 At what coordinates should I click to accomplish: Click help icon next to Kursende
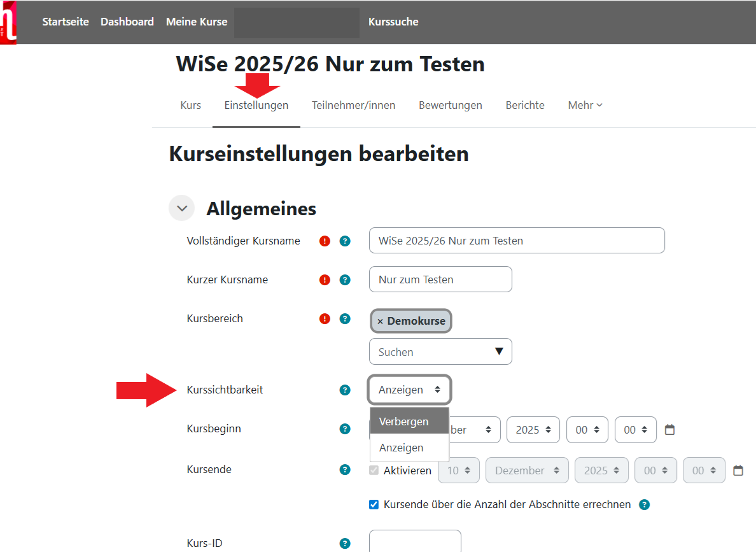coord(345,470)
